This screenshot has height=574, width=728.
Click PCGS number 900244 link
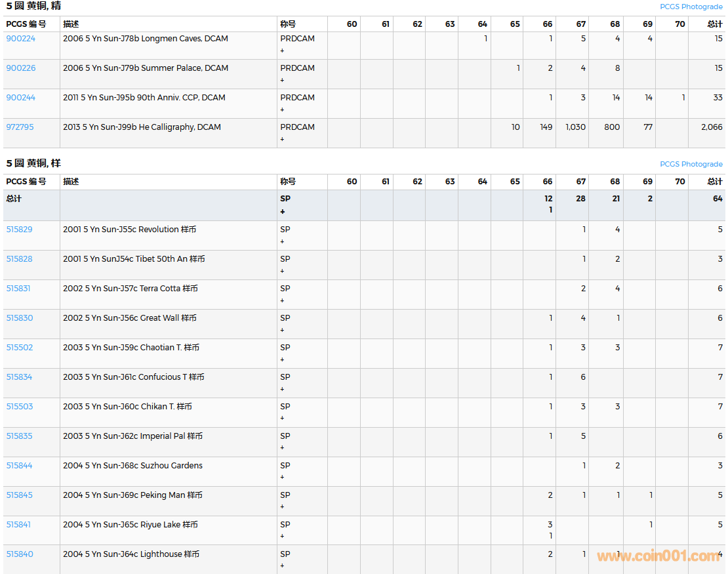coord(21,98)
